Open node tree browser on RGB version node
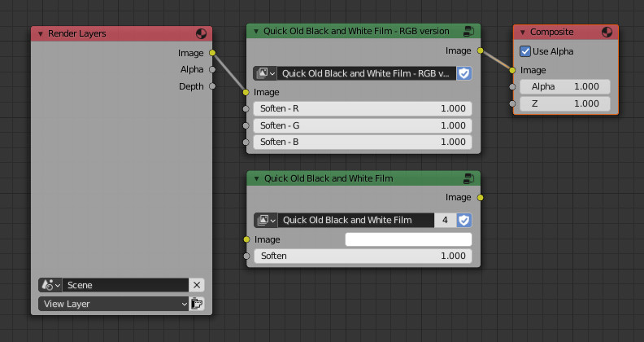Image resolution: width=644 pixels, height=342 pixels. click(265, 73)
